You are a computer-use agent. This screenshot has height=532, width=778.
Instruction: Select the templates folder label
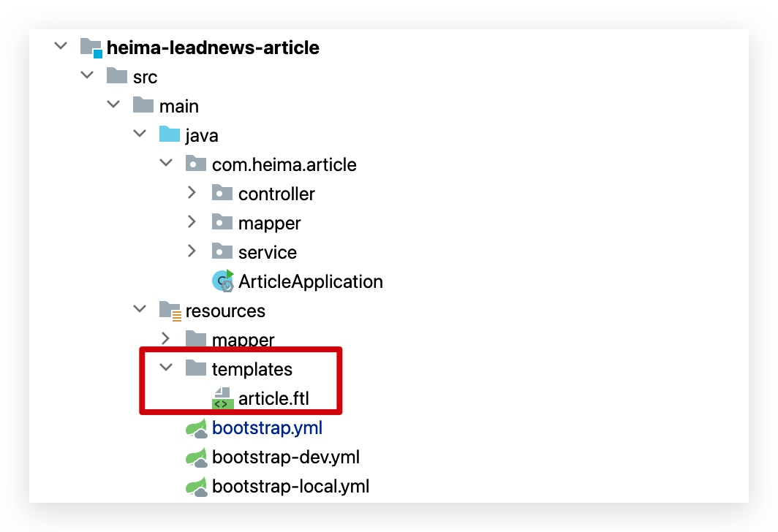pyautogui.click(x=252, y=369)
